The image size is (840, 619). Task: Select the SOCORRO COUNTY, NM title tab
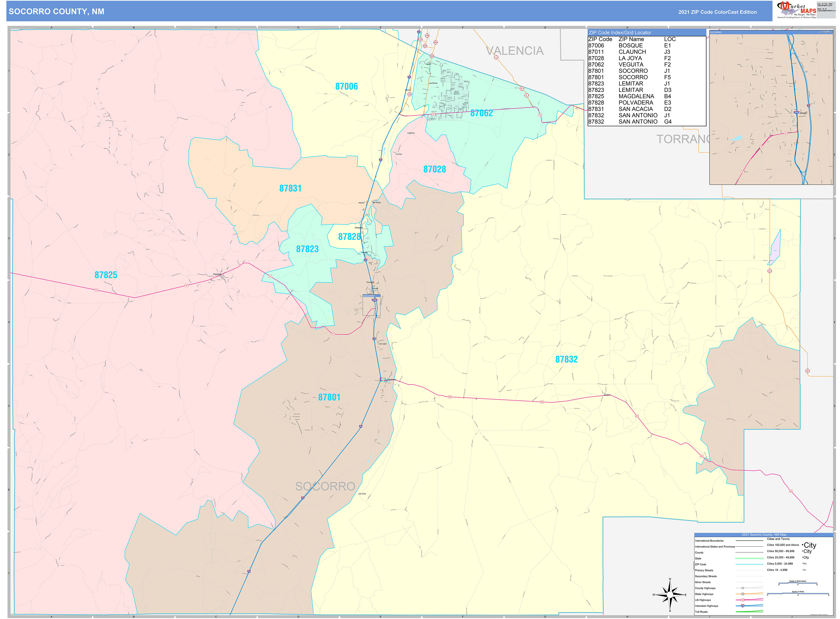(x=56, y=12)
